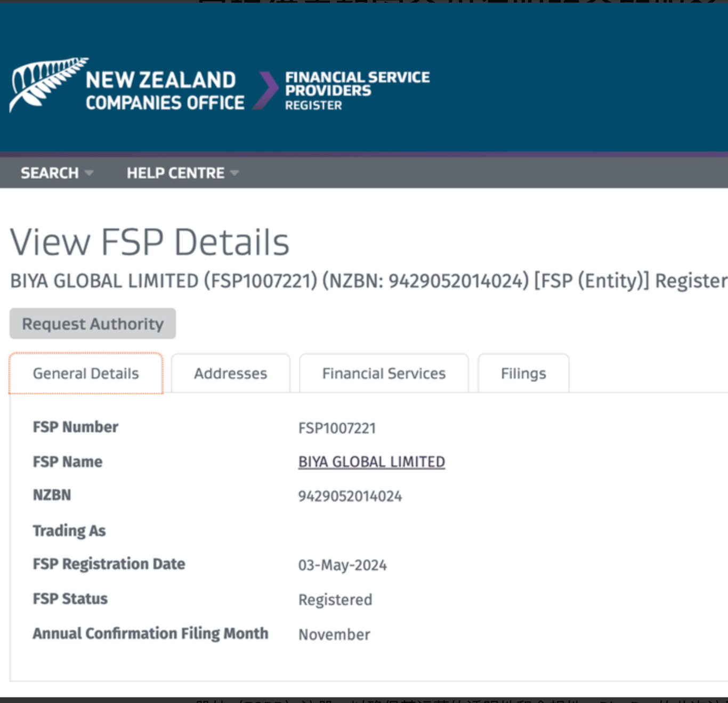Open the Financial Services tab
Viewport: 728px width, 703px height.
coord(384,374)
